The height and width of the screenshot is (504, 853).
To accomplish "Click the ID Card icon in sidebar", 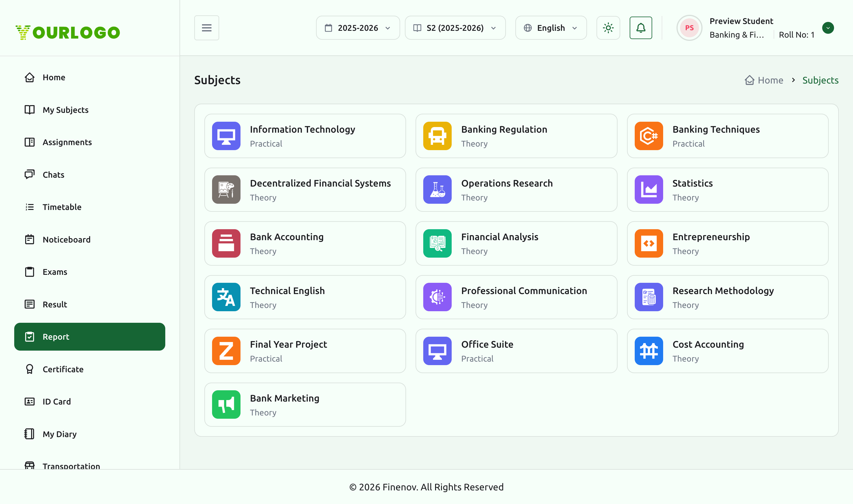I will click(30, 402).
